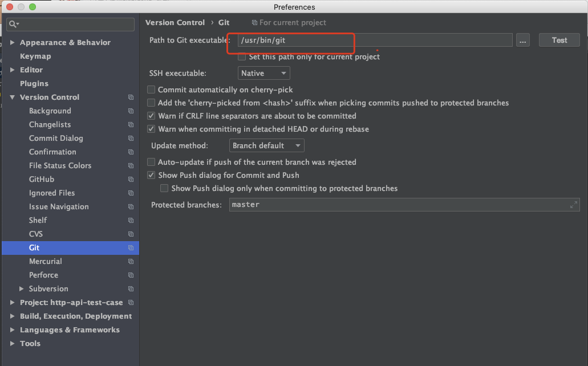Click the Test button
This screenshot has width=588, height=366.
point(559,40)
